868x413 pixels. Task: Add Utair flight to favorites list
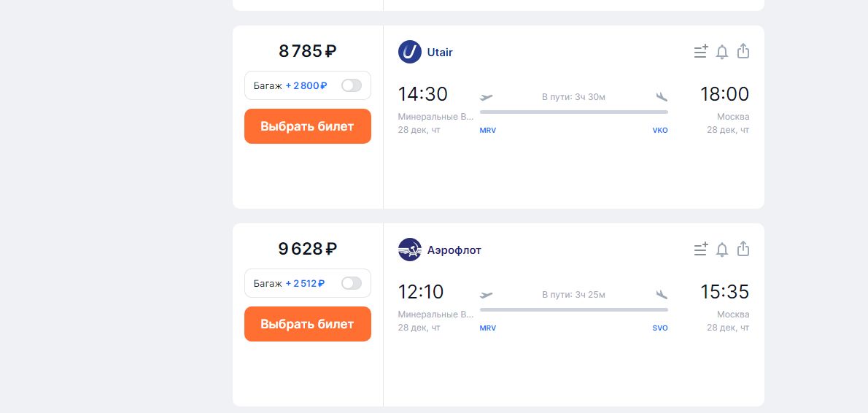point(700,52)
